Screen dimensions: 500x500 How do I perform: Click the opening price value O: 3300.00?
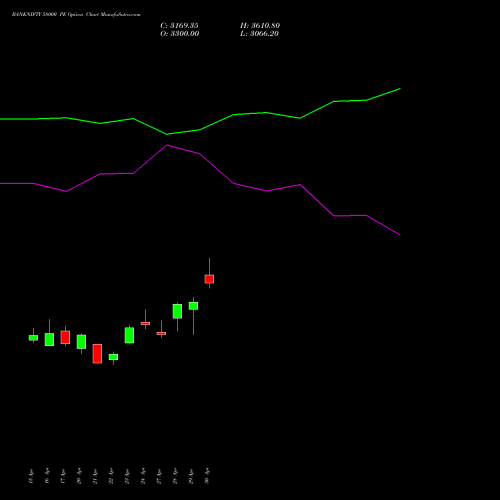pyautogui.click(x=180, y=34)
